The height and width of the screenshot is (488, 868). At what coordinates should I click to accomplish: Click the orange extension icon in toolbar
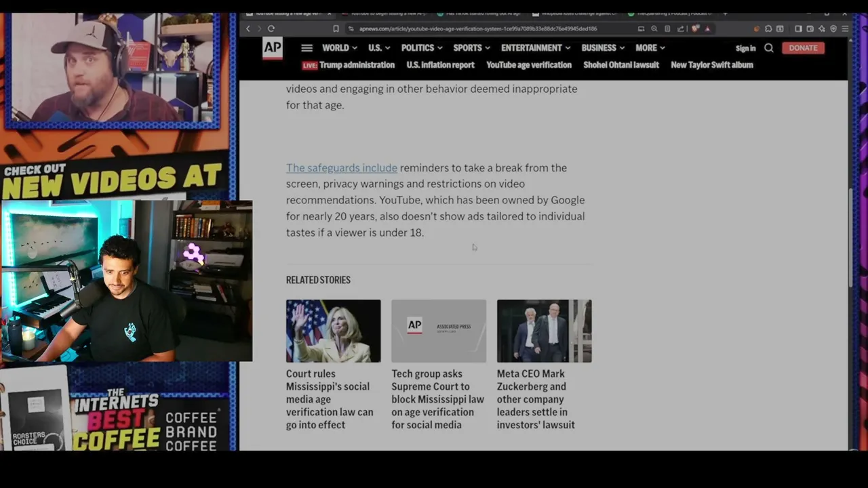pyautogui.click(x=757, y=28)
